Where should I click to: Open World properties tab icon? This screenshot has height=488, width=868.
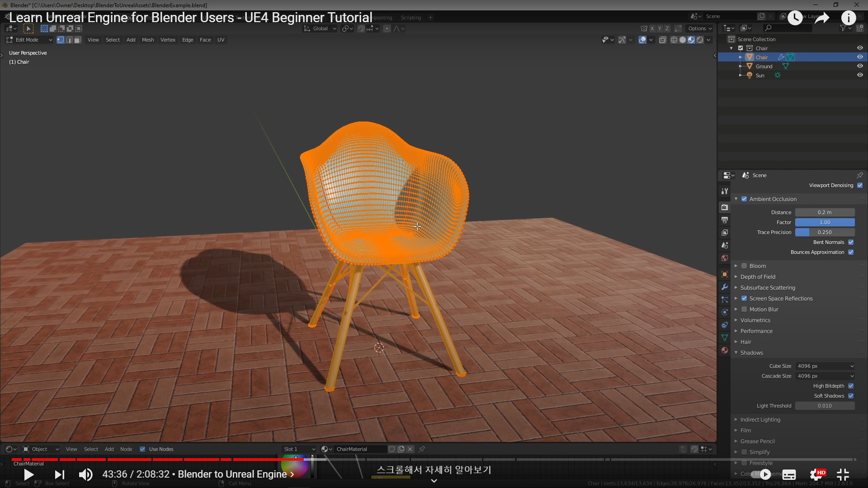point(725,258)
